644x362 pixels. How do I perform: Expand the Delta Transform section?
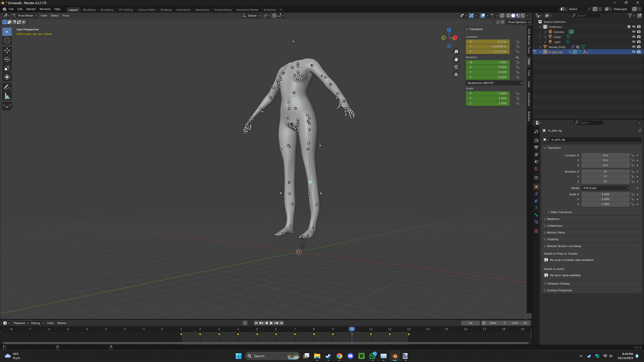coord(561,212)
